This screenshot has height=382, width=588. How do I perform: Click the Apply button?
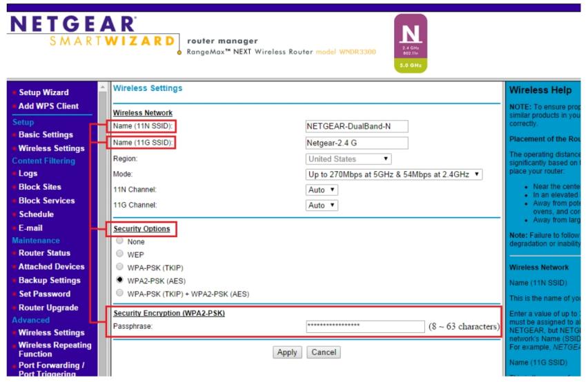click(287, 352)
